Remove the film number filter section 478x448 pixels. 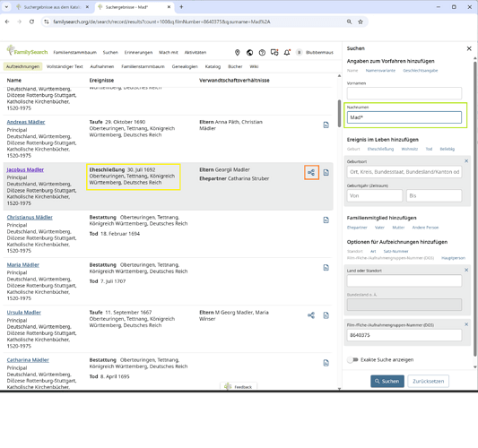(466, 324)
